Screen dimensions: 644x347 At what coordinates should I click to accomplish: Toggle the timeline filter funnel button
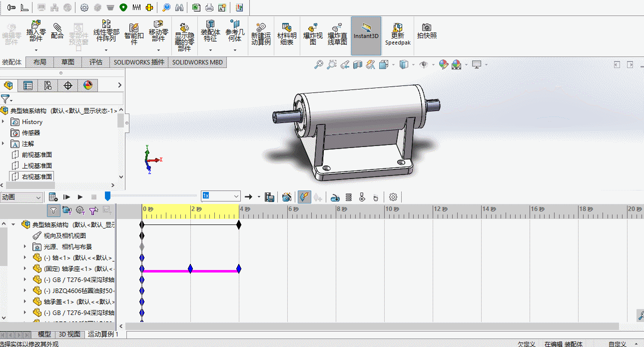[x=53, y=210]
